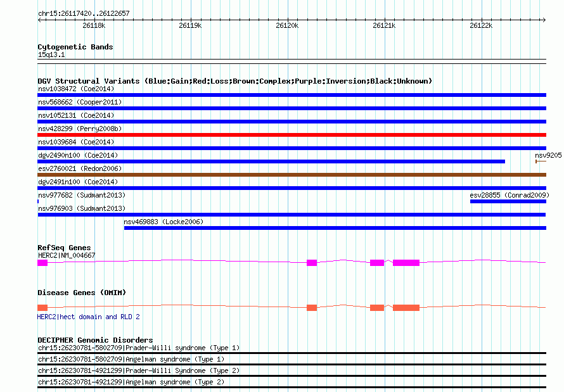The width and height of the screenshot is (564, 392).
Task: Click the red nsv428299 (Perry2008b) loss bar
Action: [292, 135]
